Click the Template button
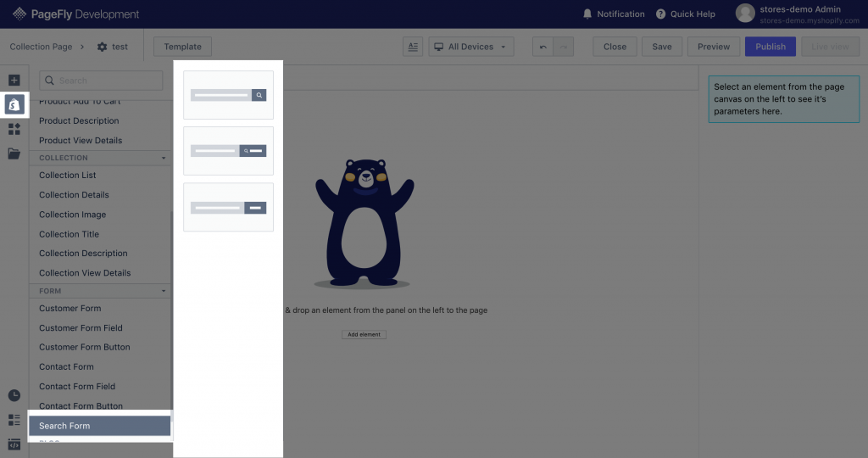The image size is (868, 458). 182,47
